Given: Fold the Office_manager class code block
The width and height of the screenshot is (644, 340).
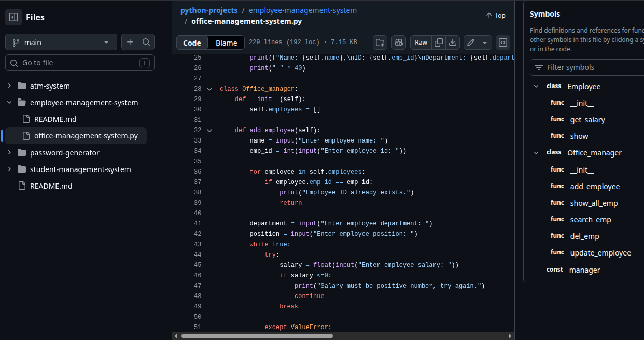Looking at the screenshot, I should [x=209, y=89].
